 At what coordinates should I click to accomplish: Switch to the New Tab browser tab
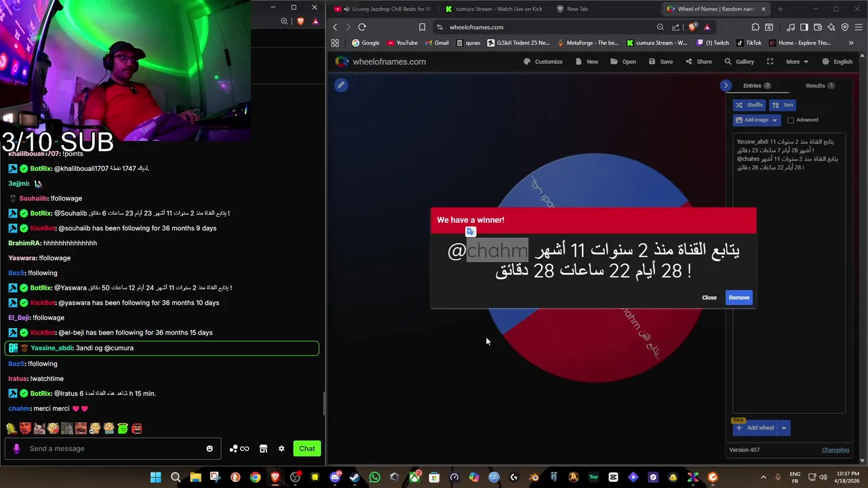[577, 9]
